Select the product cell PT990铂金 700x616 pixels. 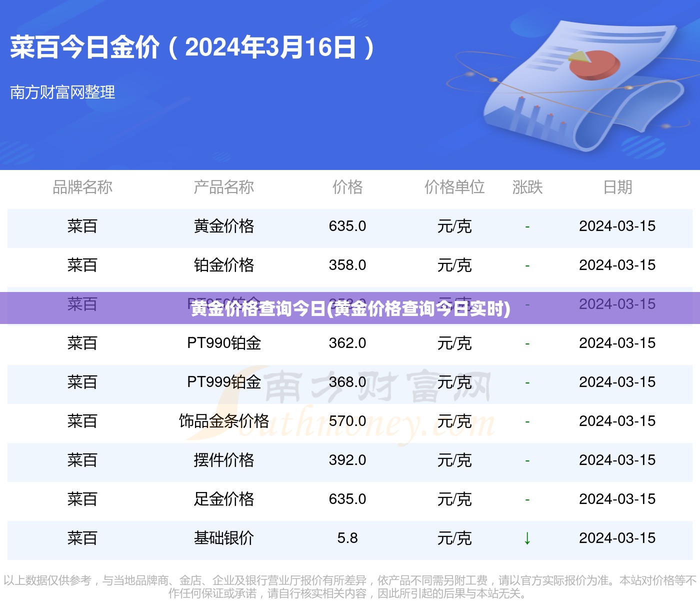pyautogui.click(x=224, y=343)
